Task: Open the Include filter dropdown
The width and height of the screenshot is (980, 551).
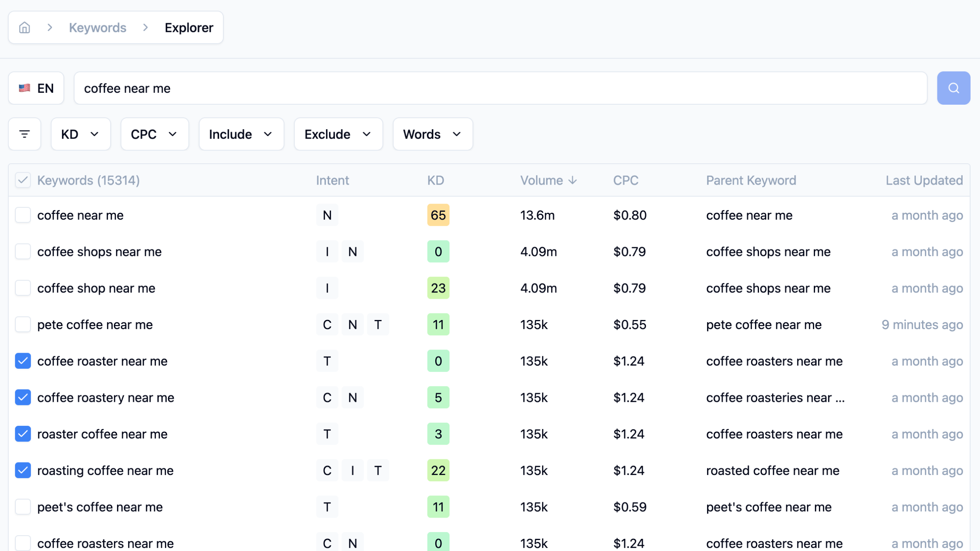Action: click(x=241, y=134)
